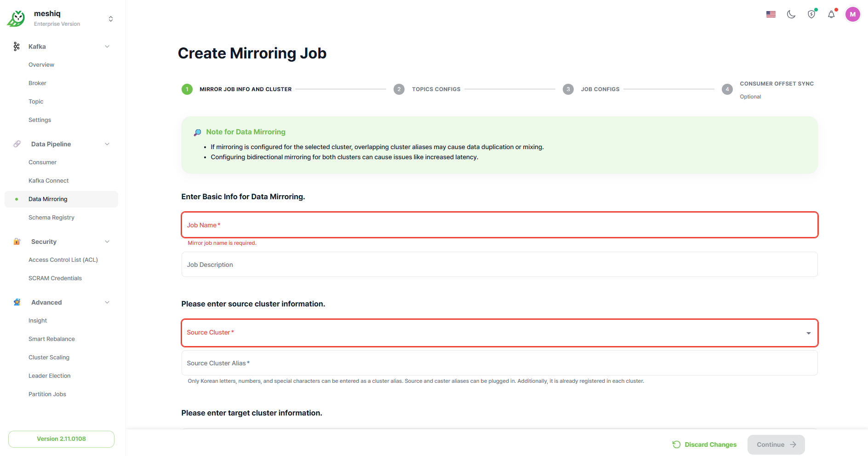Open the user profile avatar
The width and height of the screenshot is (868, 456).
click(852, 14)
